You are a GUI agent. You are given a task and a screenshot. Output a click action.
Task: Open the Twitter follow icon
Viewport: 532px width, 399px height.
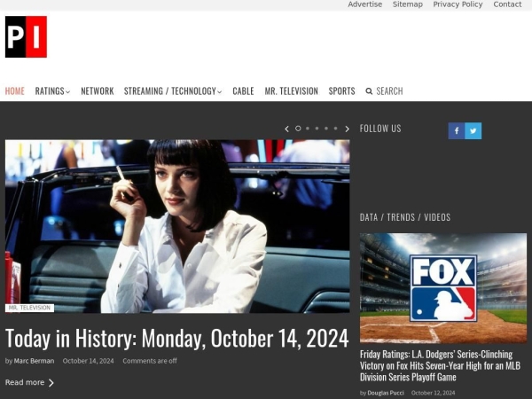coord(473,130)
